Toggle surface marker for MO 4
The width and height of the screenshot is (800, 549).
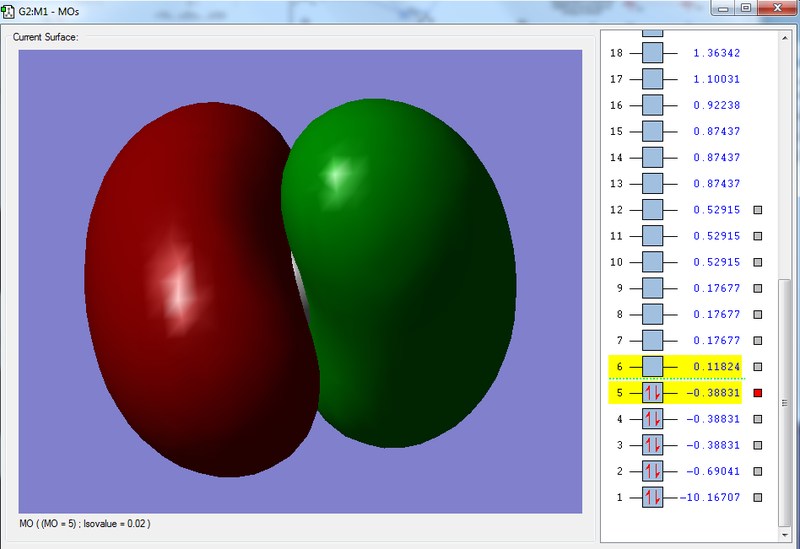[758, 419]
